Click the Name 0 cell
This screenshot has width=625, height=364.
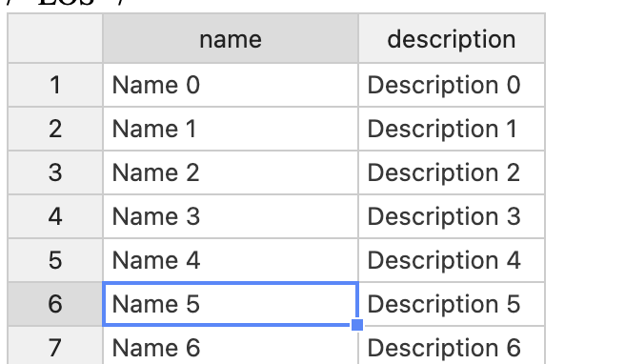231,85
